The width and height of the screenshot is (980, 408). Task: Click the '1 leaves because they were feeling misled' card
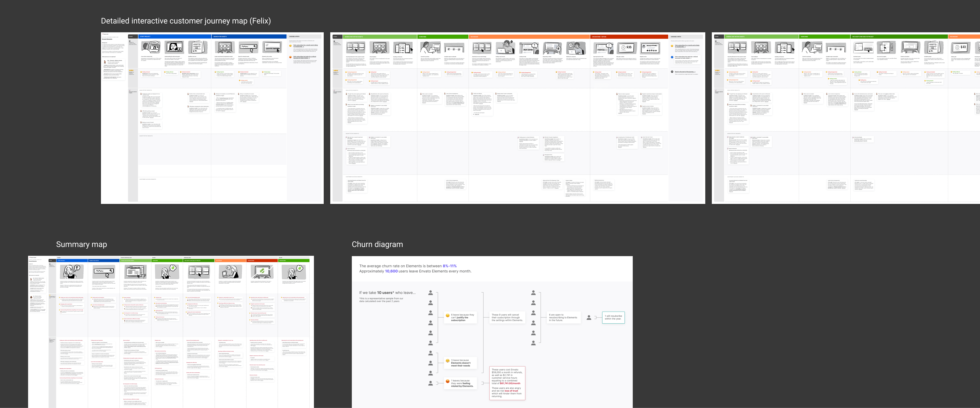tap(460, 383)
